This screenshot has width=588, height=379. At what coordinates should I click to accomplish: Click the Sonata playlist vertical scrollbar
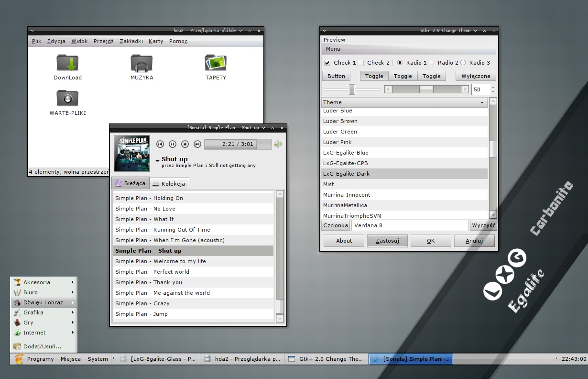point(280,256)
